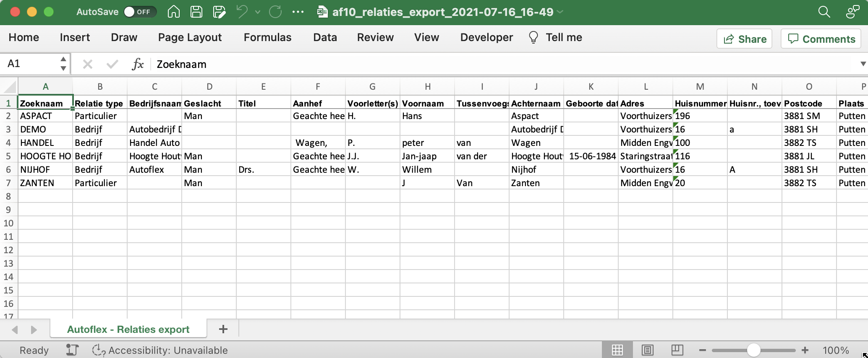Switch to Normal view in status bar
This screenshot has height=358, width=868.
point(617,350)
